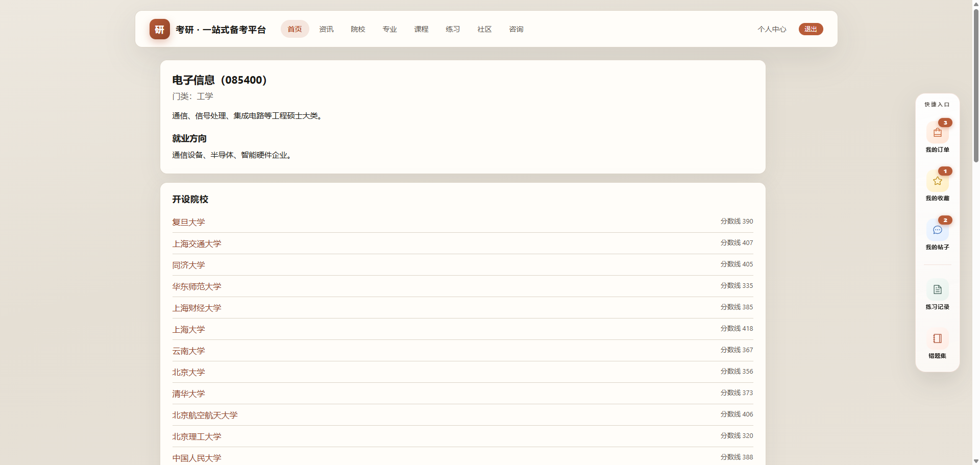The height and width of the screenshot is (465, 980).
Task: Click the 退出 logout button
Action: click(x=811, y=29)
